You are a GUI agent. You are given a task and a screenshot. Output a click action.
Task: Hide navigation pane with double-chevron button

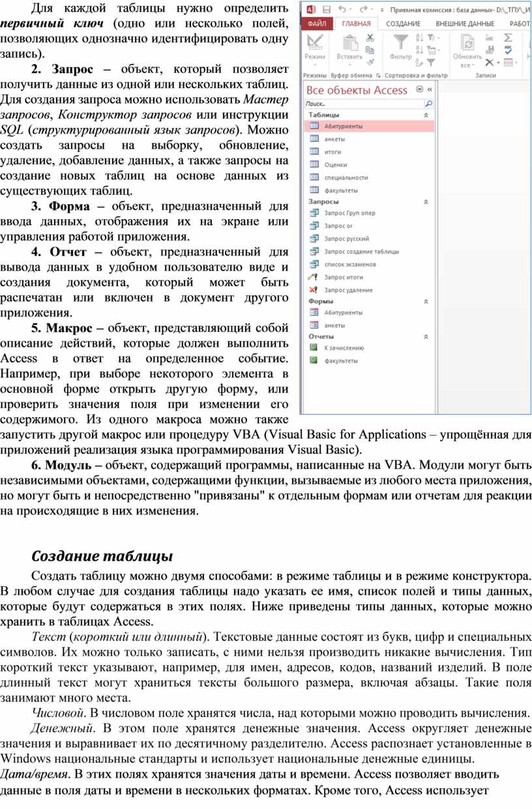pyautogui.click(x=430, y=90)
